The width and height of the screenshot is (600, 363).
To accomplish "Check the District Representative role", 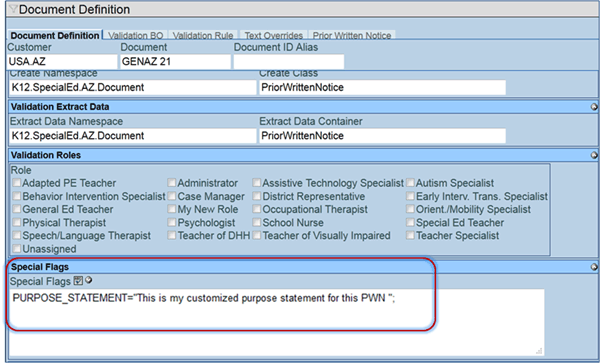I will pyautogui.click(x=256, y=196).
